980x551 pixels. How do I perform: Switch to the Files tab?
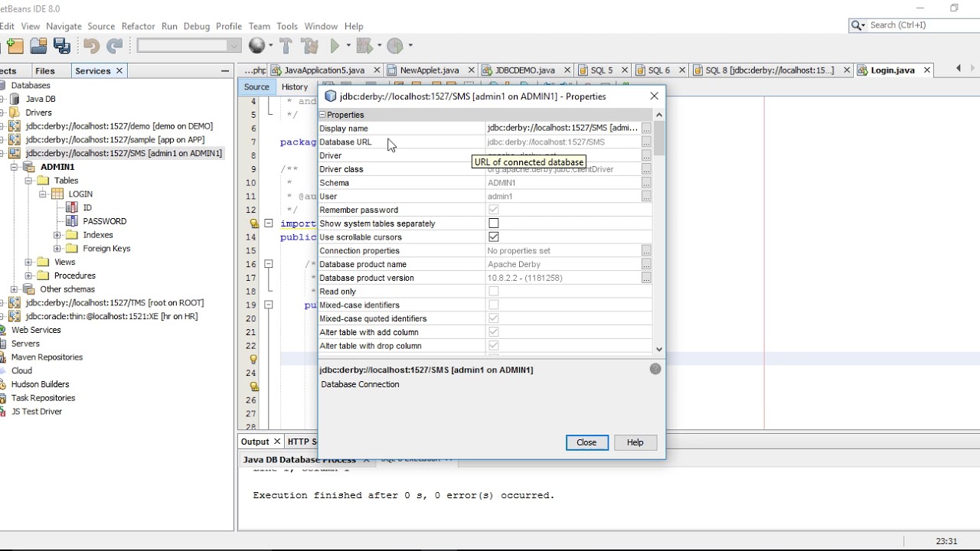(45, 70)
